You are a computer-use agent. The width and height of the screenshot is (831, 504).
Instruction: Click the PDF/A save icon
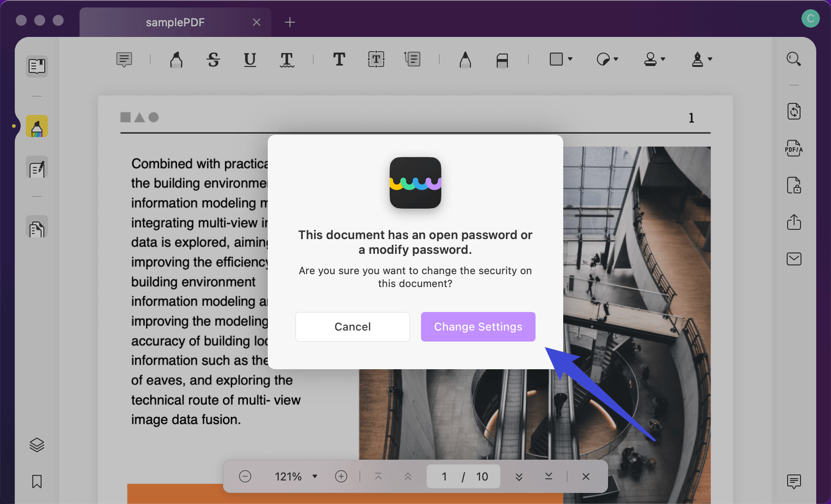click(x=794, y=149)
